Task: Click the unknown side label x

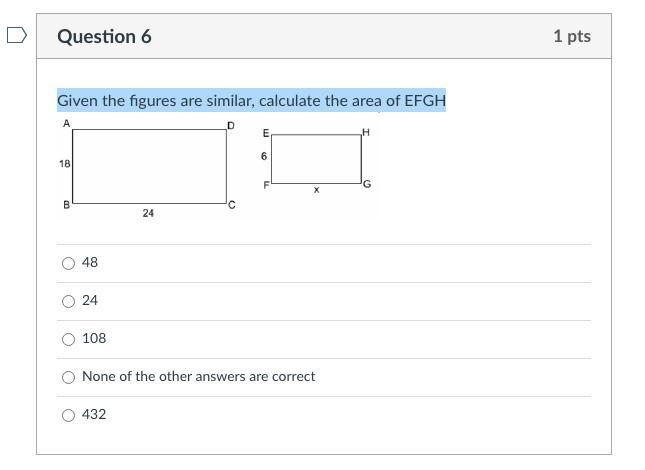Action: point(316,190)
